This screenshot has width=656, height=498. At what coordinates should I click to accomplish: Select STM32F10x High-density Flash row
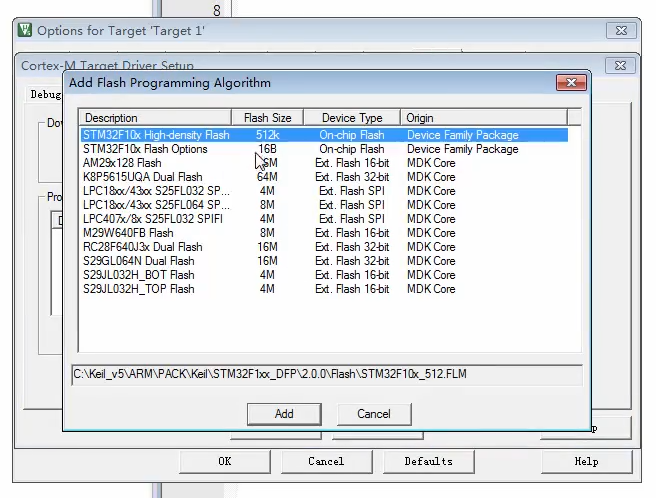pyautogui.click(x=324, y=135)
